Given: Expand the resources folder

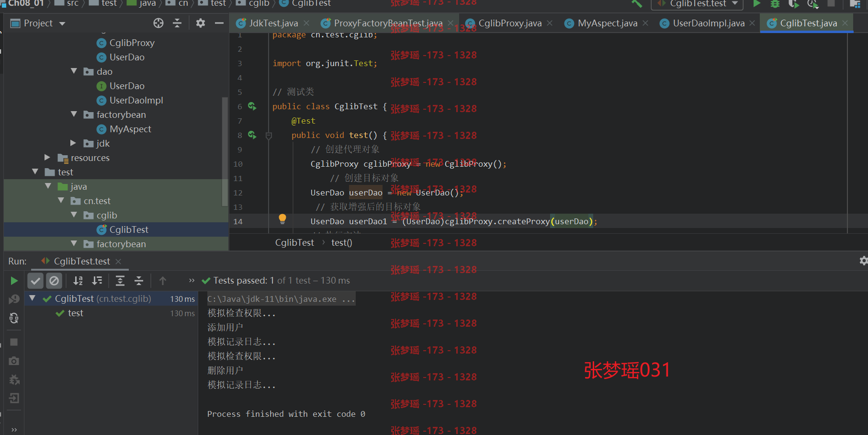Looking at the screenshot, I should [x=47, y=157].
